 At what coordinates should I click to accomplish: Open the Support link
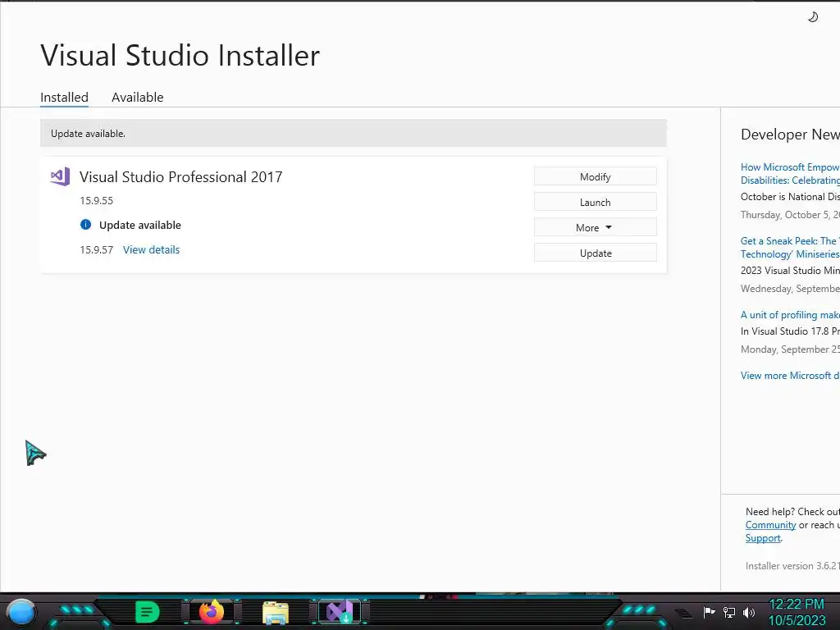coord(763,538)
